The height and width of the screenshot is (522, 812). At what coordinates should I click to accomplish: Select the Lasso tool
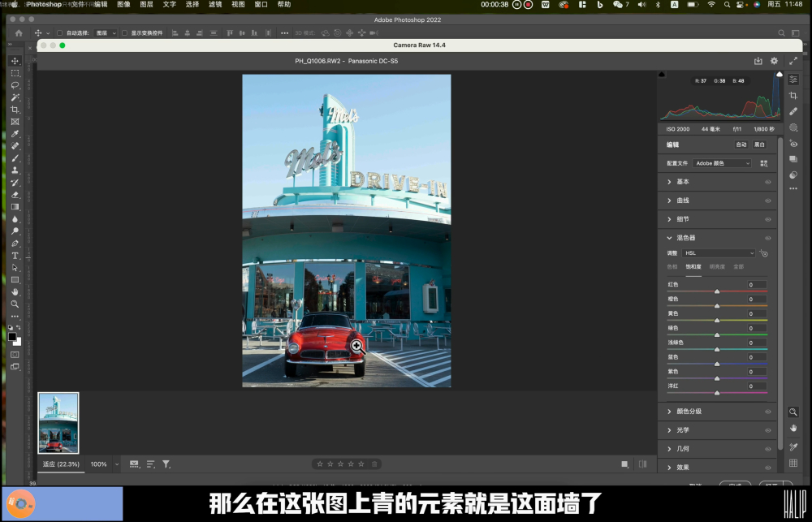tap(15, 85)
